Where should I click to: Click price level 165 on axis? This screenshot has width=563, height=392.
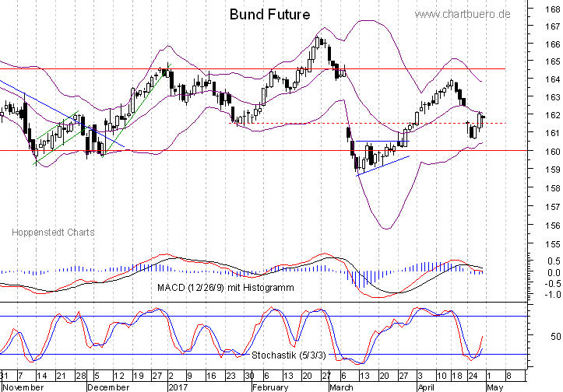click(x=553, y=61)
